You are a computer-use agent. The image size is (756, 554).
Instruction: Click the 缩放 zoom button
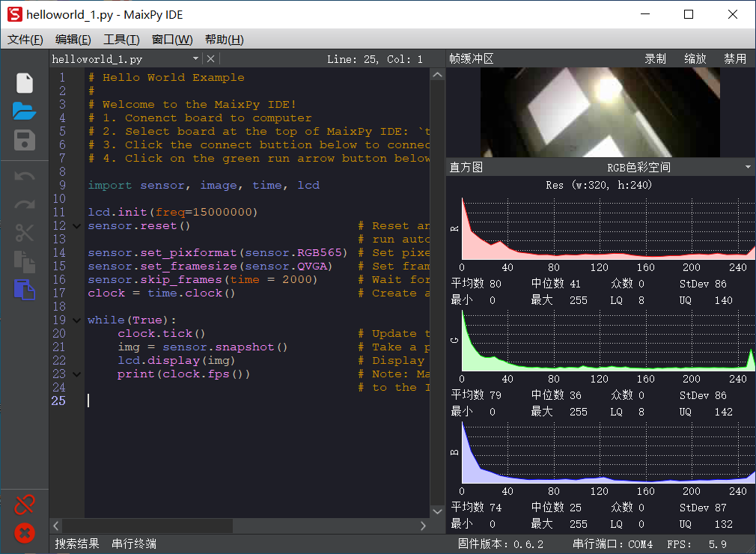695,58
